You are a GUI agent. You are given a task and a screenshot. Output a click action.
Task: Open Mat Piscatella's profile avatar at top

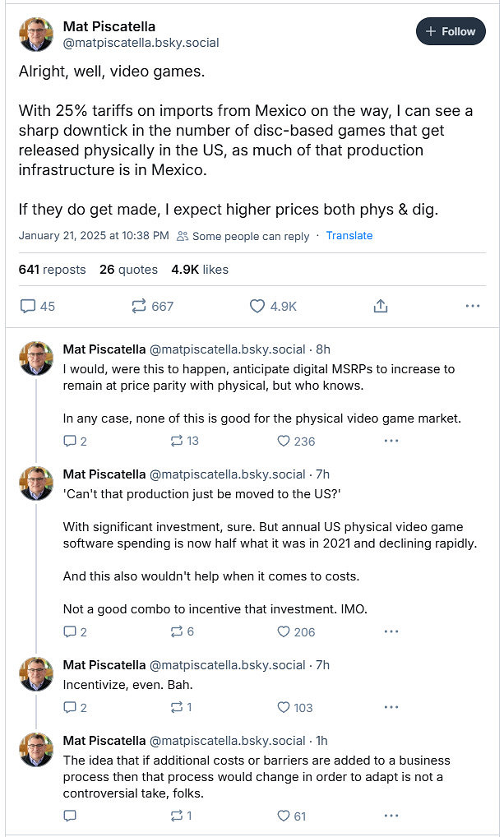point(36,35)
